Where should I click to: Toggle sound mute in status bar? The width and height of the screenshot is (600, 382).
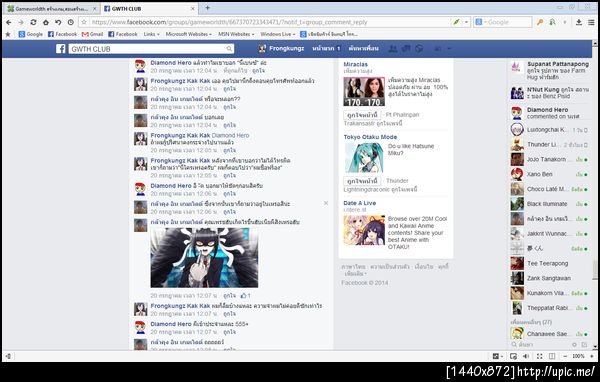[526, 356]
